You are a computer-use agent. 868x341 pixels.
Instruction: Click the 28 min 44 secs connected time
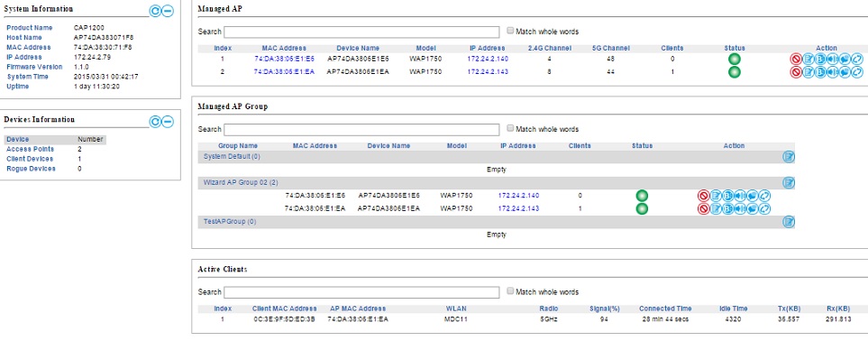(x=665, y=319)
